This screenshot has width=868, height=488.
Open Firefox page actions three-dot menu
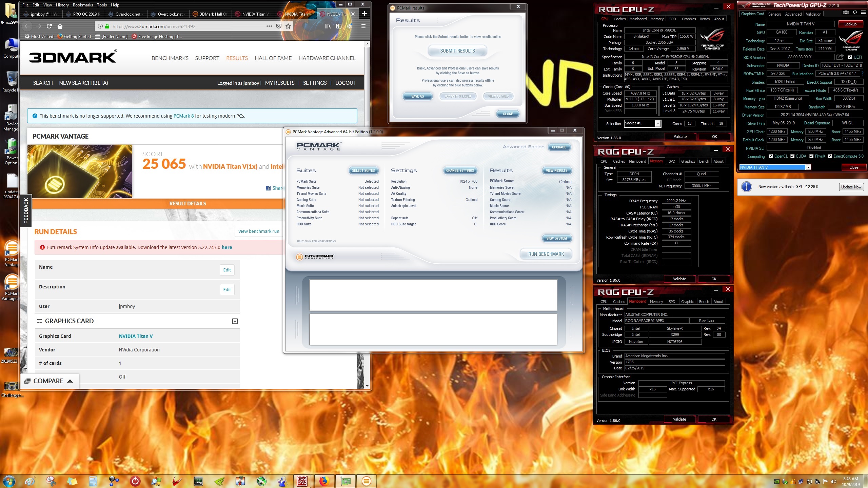(269, 26)
